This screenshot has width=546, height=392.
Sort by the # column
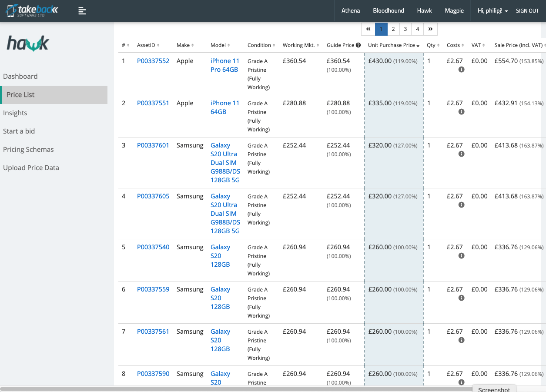pos(126,45)
